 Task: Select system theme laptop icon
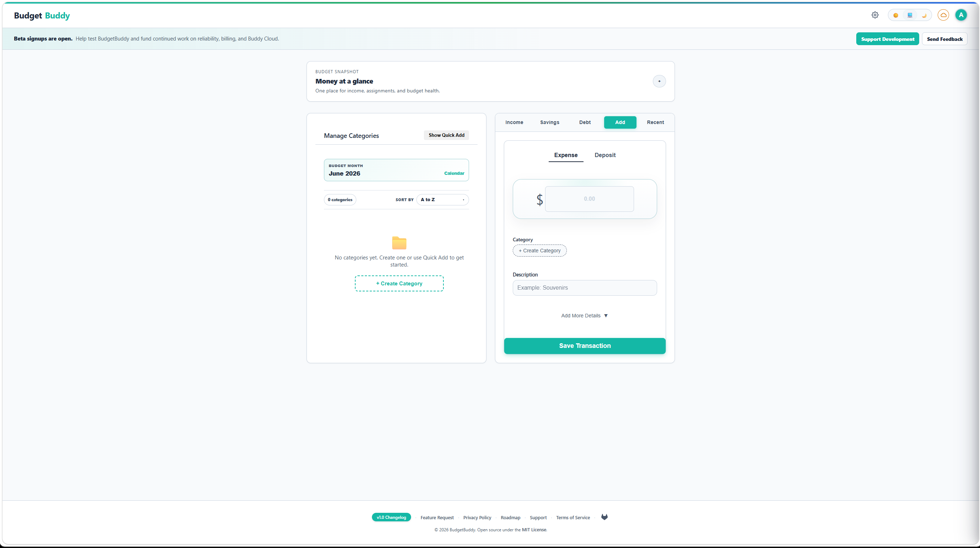click(910, 16)
